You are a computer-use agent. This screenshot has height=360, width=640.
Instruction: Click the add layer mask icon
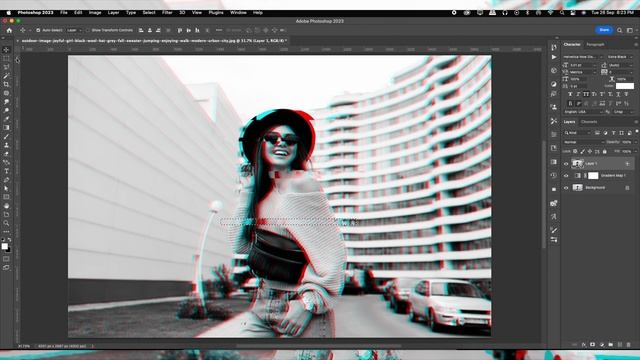click(x=592, y=344)
